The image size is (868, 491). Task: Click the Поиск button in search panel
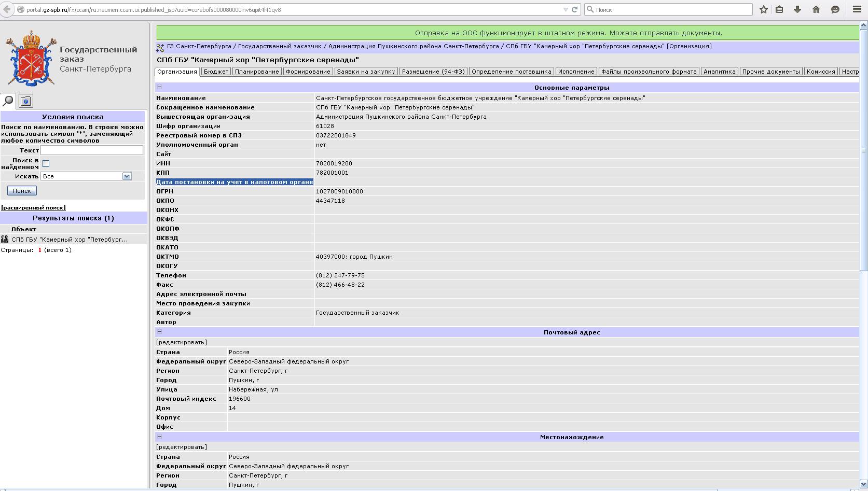click(x=22, y=191)
